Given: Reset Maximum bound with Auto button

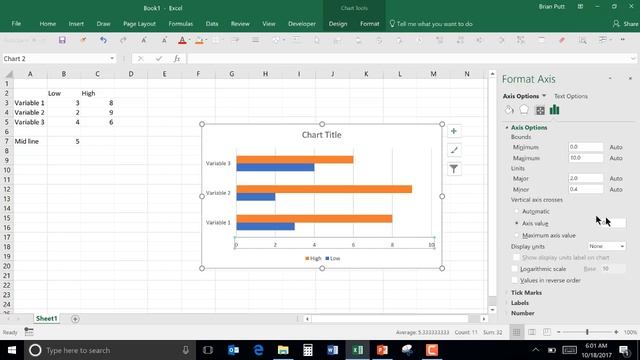Looking at the screenshot, I should coord(616,158).
